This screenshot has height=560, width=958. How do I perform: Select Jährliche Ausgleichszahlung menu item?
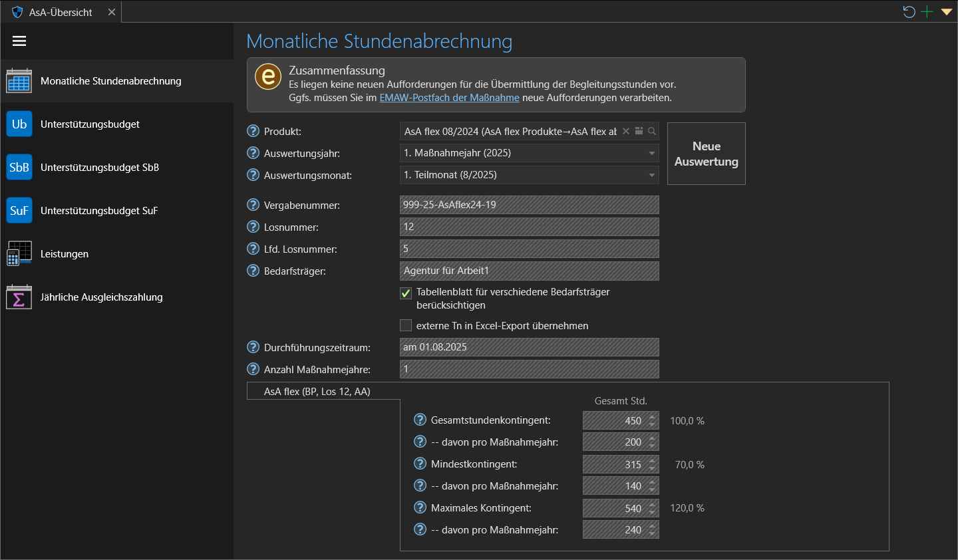101,297
